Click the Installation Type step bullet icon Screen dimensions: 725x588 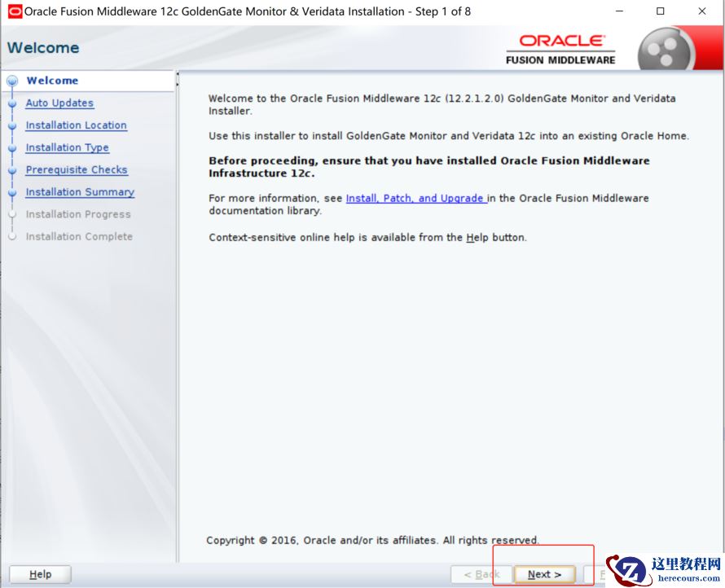12,148
